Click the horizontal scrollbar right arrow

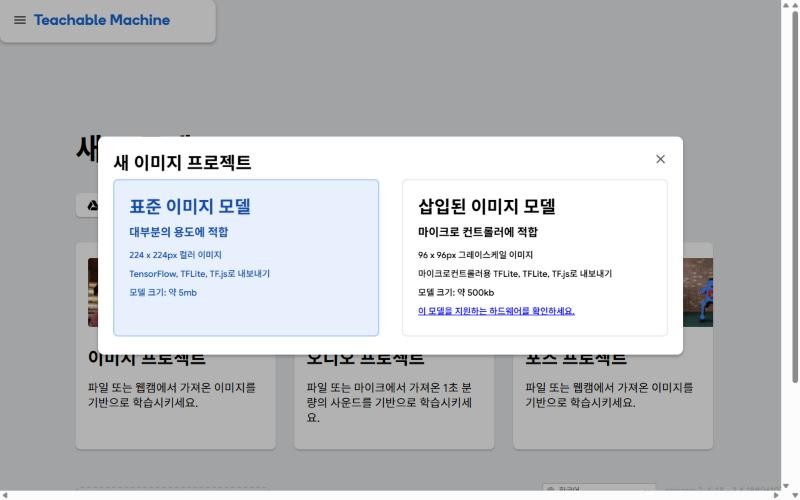(777, 495)
